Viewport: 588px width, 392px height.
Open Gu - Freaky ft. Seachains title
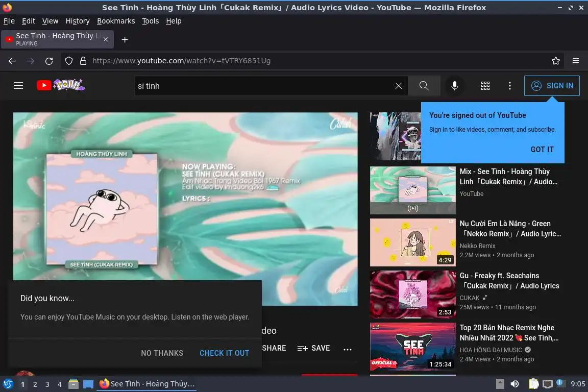(509, 281)
